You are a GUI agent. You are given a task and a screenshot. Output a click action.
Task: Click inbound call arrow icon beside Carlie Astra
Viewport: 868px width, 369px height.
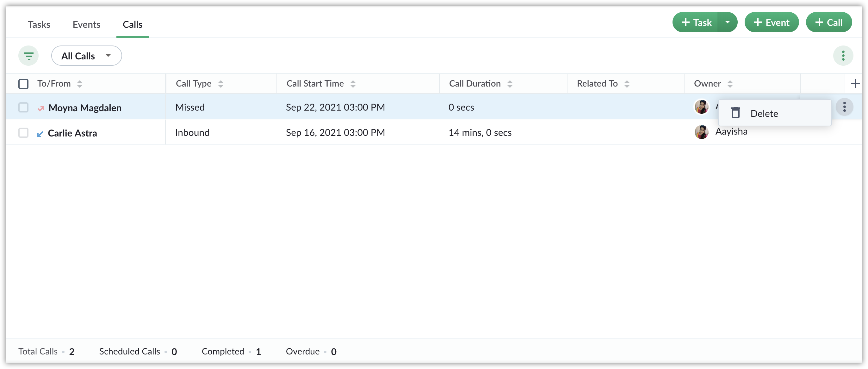pyautogui.click(x=40, y=134)
